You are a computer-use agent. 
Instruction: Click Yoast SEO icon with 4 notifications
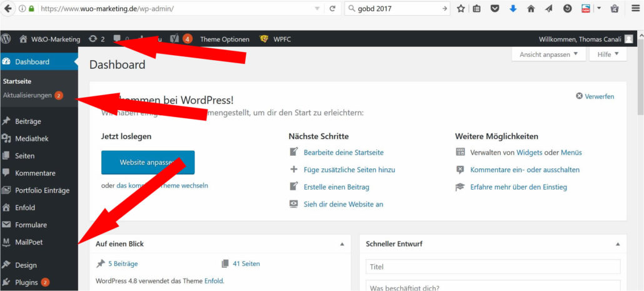click(181, 39)
